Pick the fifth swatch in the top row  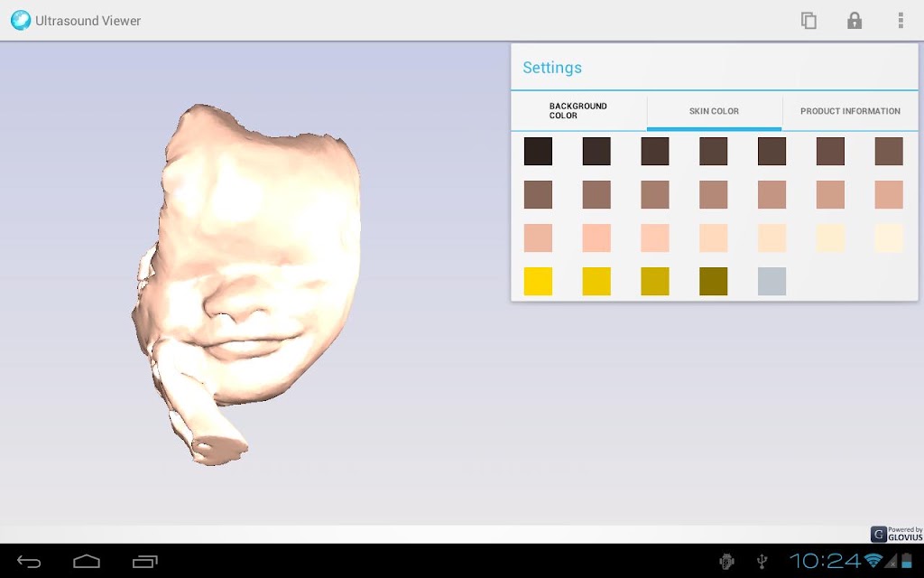coord(772,151)
